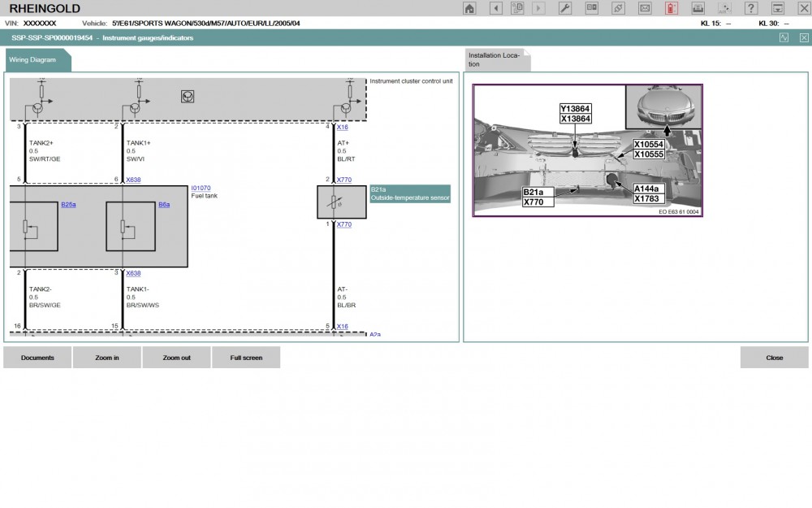This screenshot has width=812, height=508.
Task: Open the lower X16 connector link
Action: point(343,327)
